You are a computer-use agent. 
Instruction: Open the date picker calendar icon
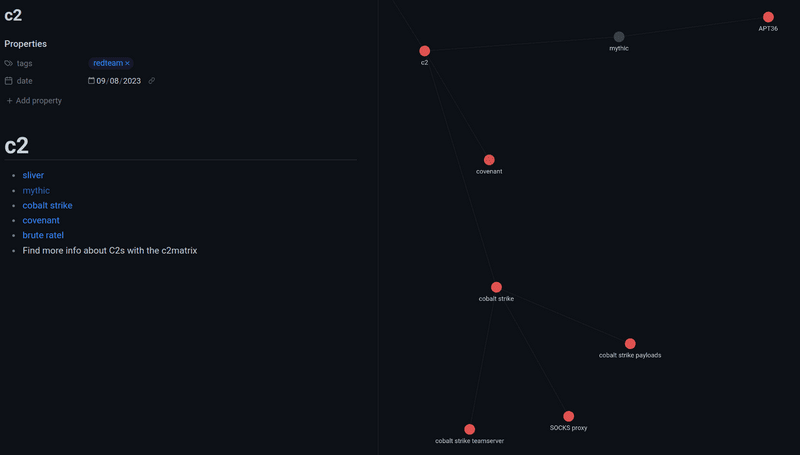(91, 81)
